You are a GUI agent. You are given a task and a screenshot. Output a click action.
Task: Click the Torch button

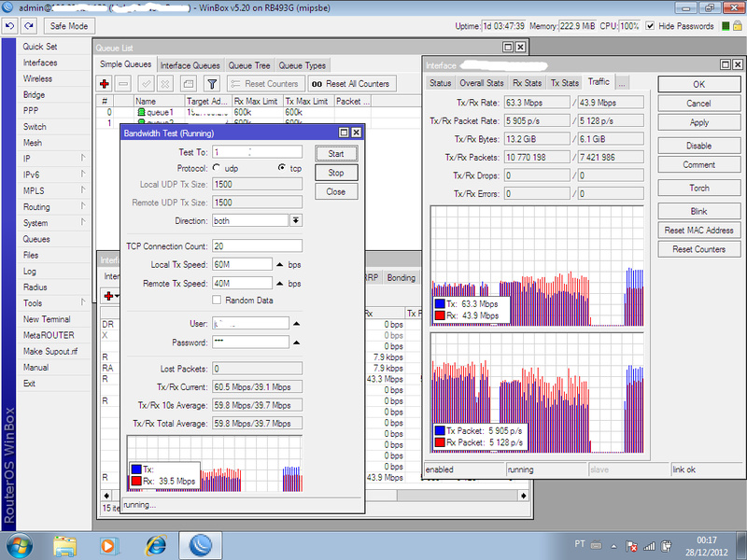pos(698,188)
